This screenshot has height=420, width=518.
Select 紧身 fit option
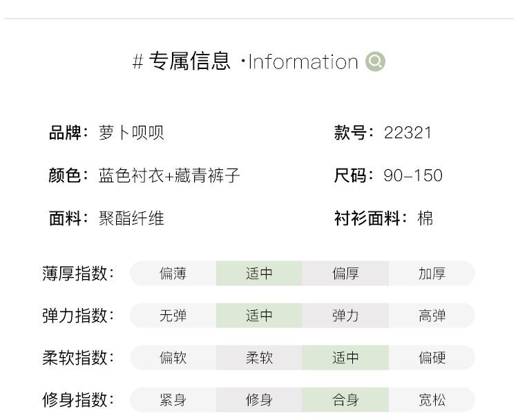(173, 400)
